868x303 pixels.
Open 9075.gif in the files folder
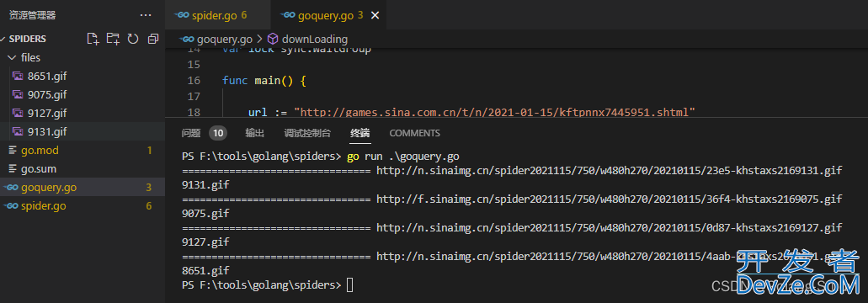click(x=83, y=94)
